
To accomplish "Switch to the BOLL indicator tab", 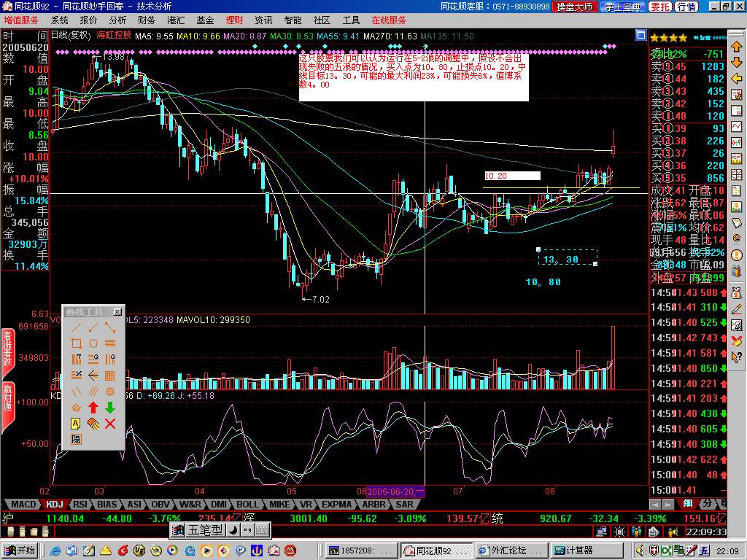I will pos(247,505).
